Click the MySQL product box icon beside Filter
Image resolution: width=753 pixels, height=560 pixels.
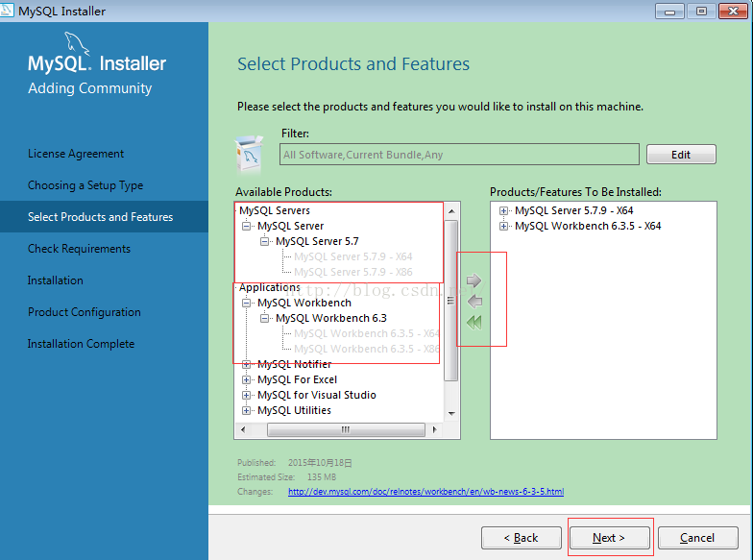249,155
